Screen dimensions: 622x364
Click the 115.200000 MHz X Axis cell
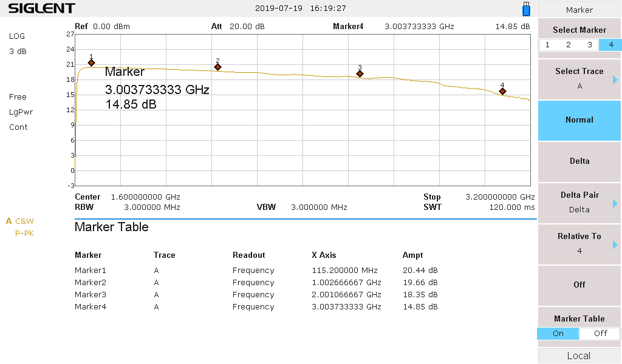pos(345,271)
